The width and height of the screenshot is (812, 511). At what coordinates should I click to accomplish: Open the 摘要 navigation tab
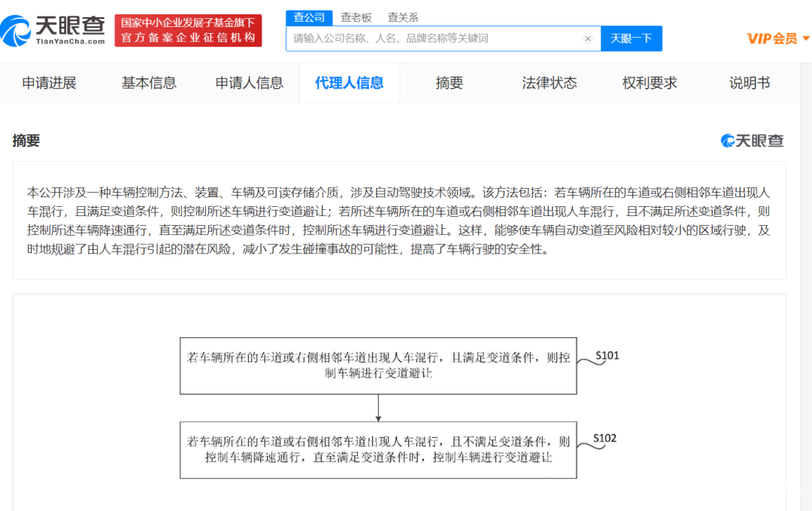449,83
